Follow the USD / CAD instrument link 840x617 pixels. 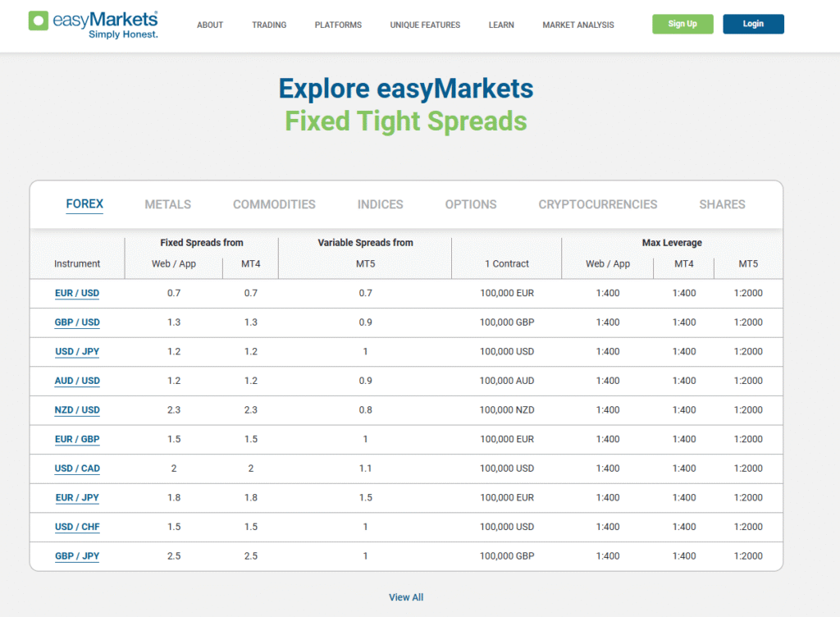tap(77, 468)
